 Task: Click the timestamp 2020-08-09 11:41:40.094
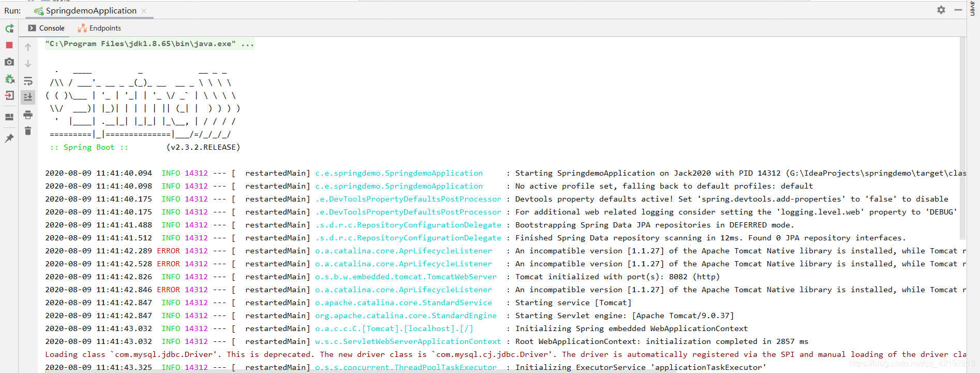(99, 173)
